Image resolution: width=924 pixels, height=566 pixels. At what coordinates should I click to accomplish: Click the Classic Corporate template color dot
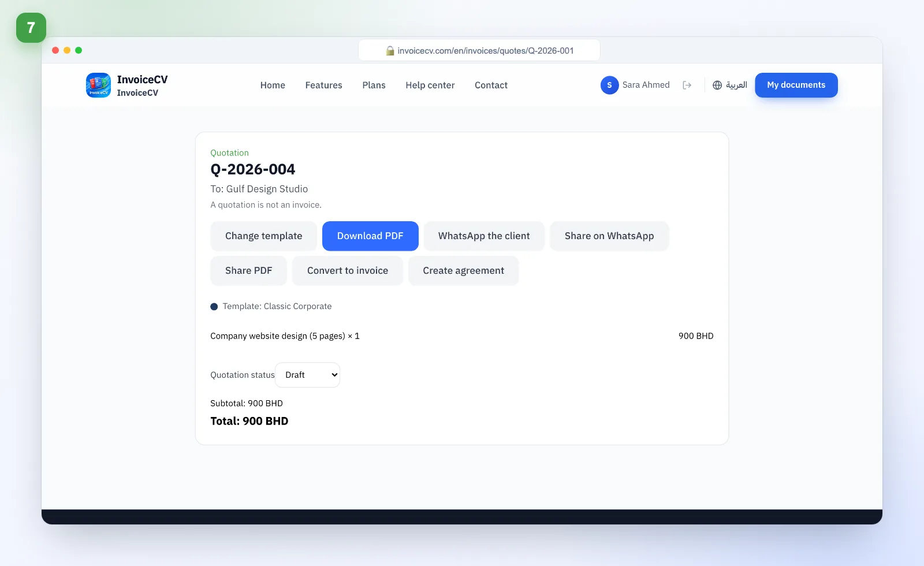(x=214, y=307)
